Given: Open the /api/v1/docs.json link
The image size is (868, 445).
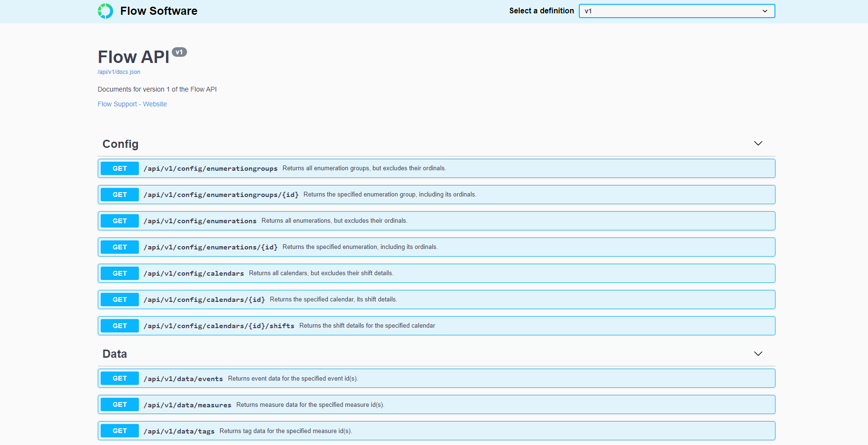Looking at the screenshot, I should pyautogui.click(x=119, y=72).
